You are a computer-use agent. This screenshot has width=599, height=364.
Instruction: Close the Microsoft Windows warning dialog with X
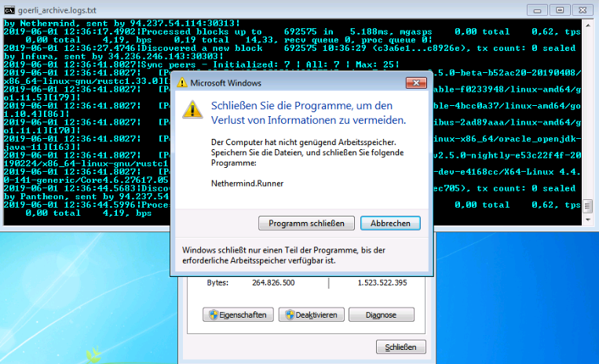pos(416,83)
